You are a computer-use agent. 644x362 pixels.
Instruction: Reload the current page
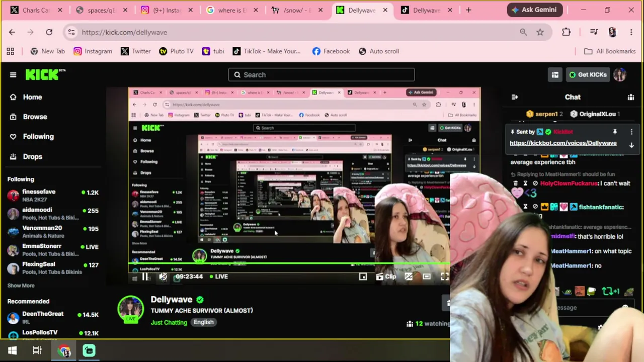49,32
